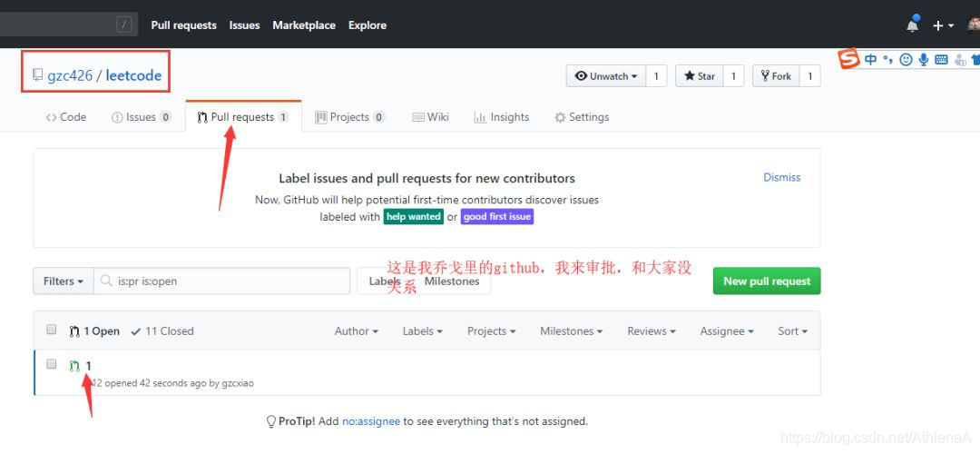Open the Wiki tab
The height and width of the screenshot is (454, 980).
(x=431, y=117)
